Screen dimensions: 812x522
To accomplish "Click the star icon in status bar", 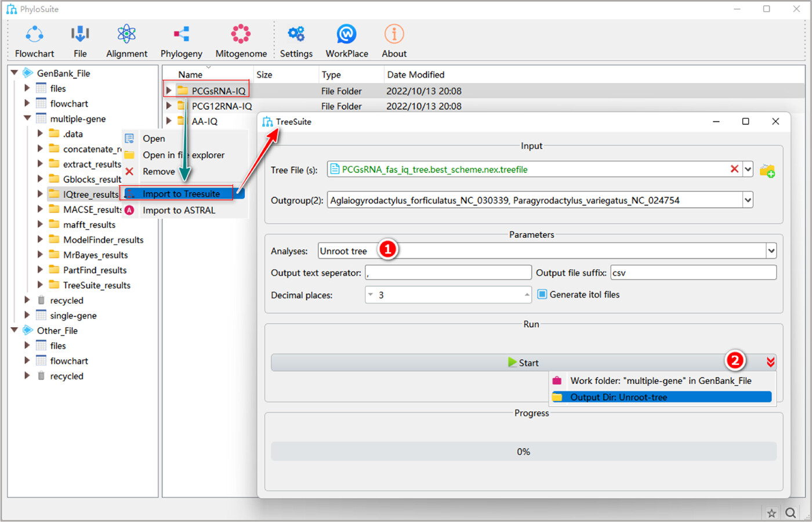I will point(771,513).
